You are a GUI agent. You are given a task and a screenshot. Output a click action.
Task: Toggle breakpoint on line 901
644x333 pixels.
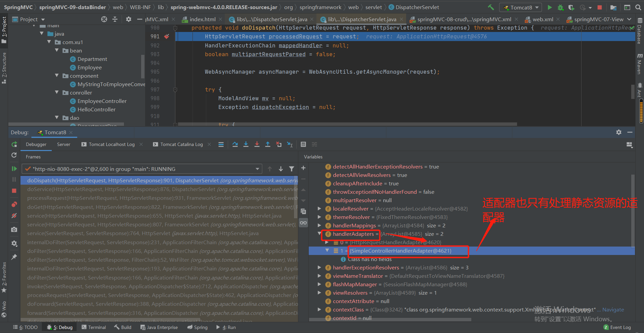(167, 36)
